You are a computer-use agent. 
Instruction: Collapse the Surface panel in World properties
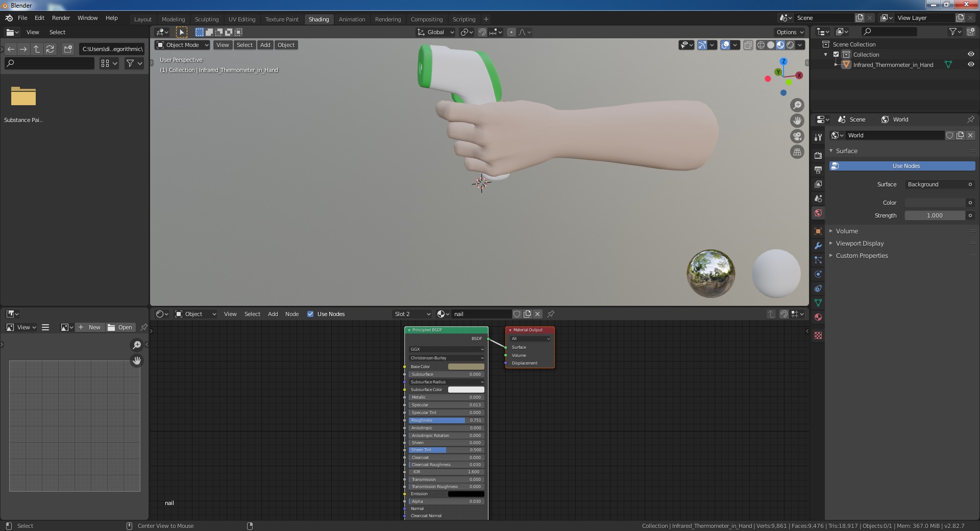coord(831,151)
